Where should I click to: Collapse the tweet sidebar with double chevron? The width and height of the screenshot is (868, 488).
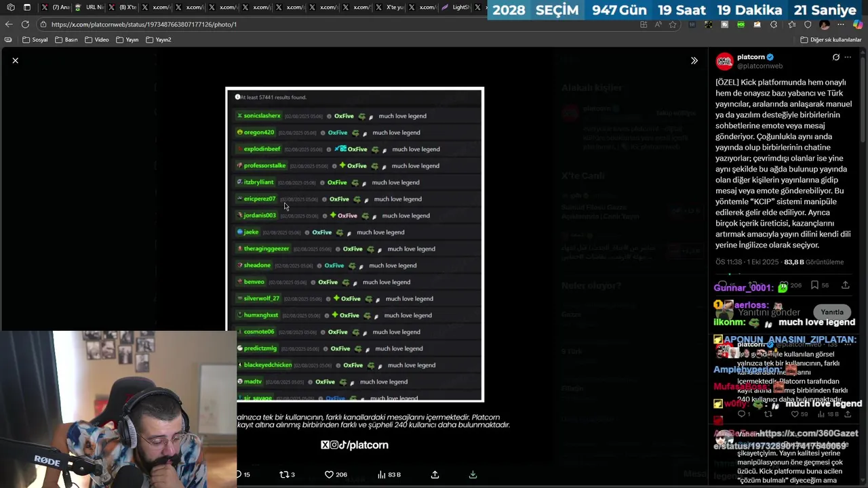(694, 60)
